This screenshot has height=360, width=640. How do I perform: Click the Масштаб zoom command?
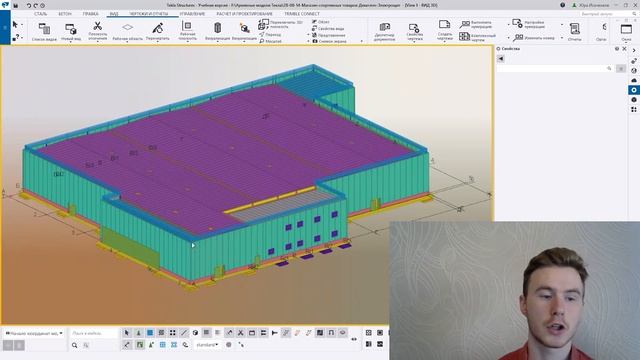(271, 41)
